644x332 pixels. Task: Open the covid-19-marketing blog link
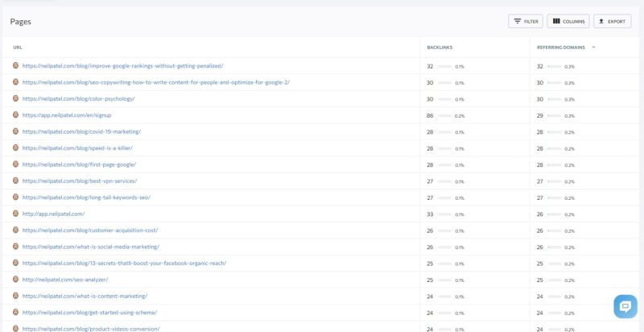pyautogui.click(x=81, y=131)
